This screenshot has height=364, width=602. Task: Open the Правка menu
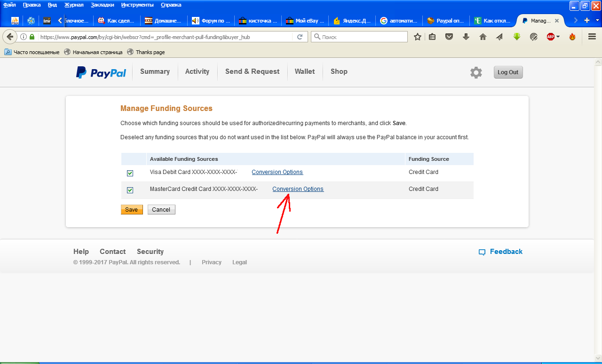32,5
